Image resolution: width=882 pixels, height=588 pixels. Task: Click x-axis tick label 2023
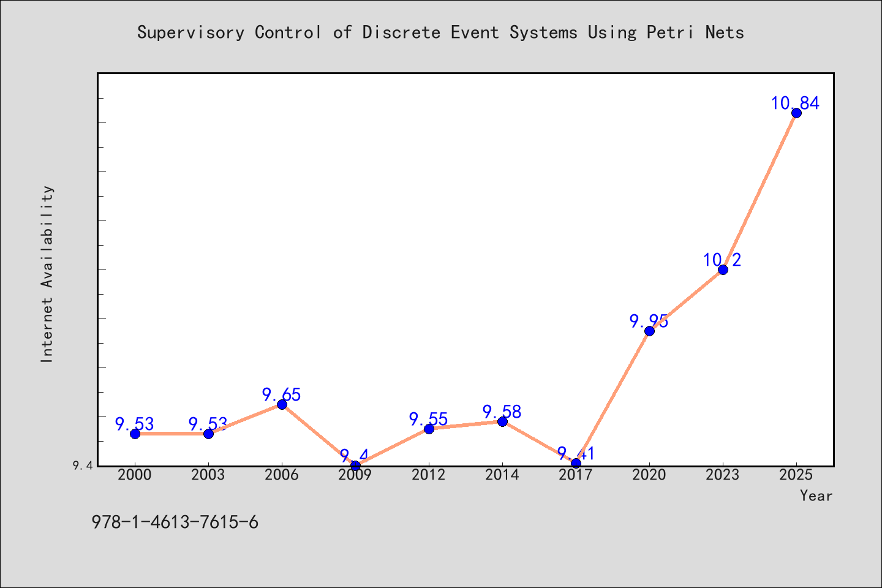pos(723,475)
